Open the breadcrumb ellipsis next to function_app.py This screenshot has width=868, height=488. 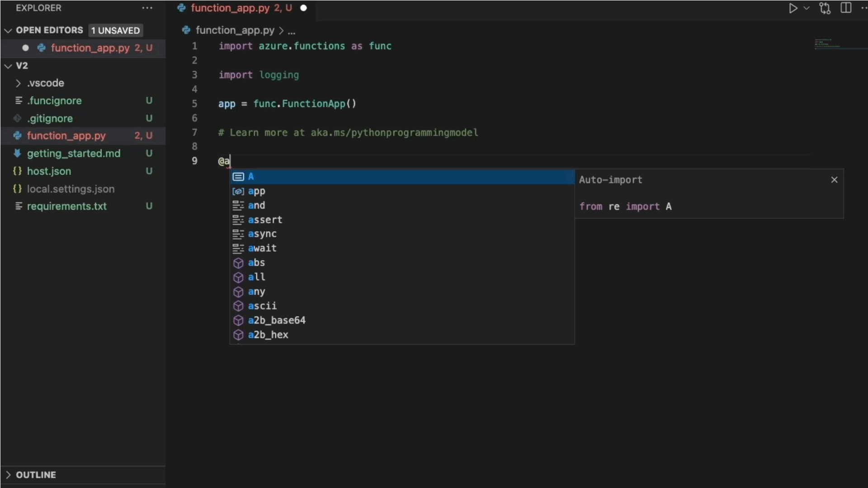coord(292,30)
